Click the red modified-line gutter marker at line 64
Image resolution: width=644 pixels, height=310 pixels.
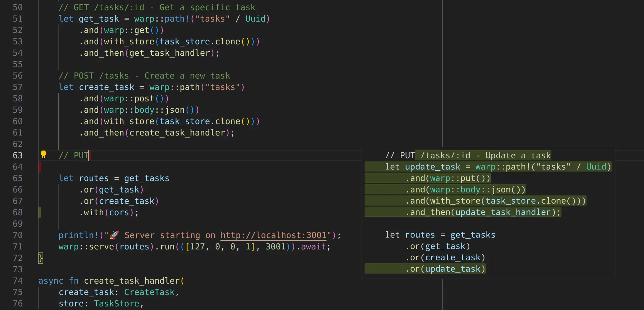tap(39, 167)
